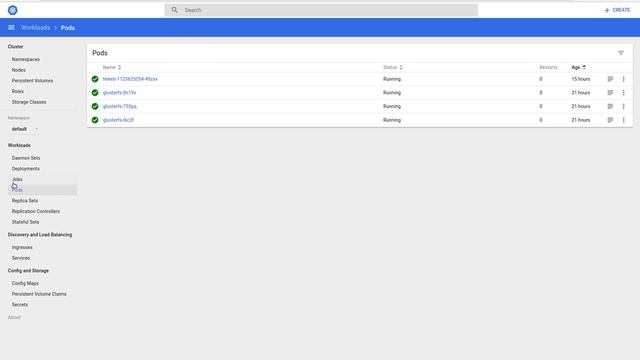Open the glusterfs-755pq pod link
The image size is (640, 360).
coord(120,107)
